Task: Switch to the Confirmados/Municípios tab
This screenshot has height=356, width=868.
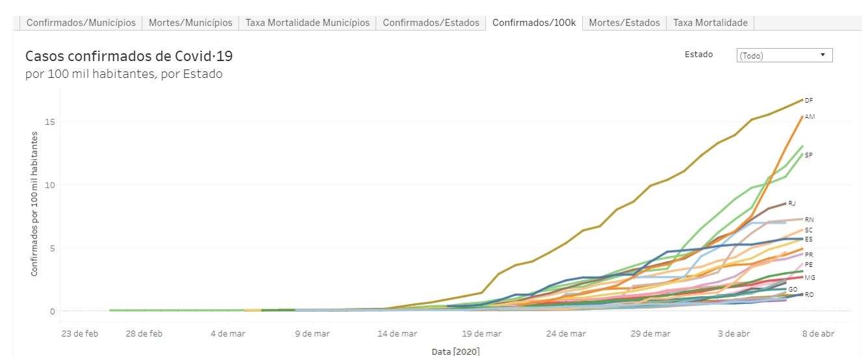Action: 81,23
